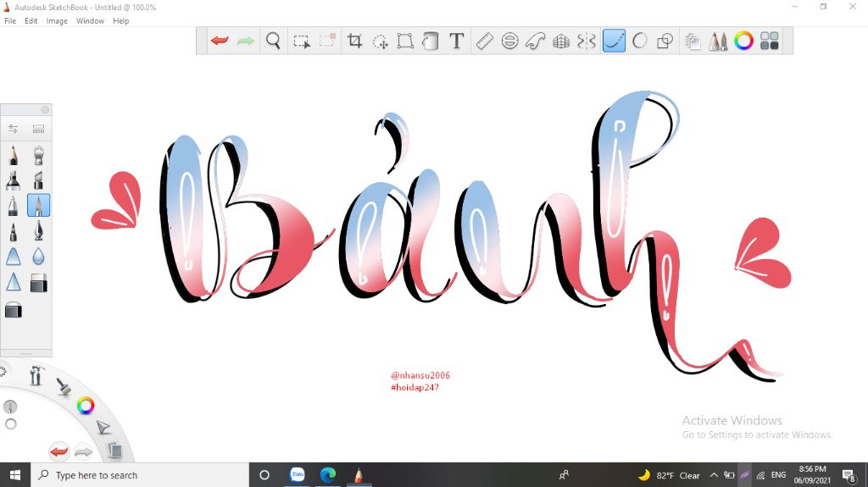Click the brush size puck
Viewport: 868px width, 487px height.
10,407
